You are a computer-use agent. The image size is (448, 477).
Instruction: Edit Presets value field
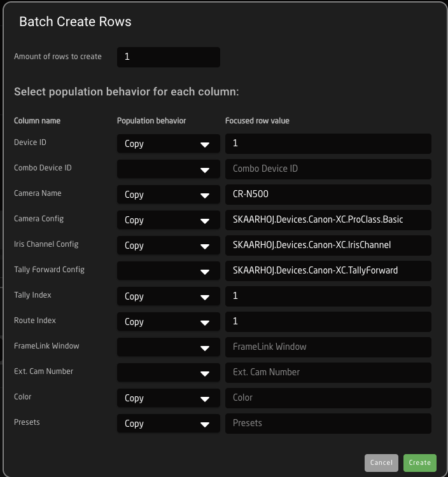coord(328,424)
